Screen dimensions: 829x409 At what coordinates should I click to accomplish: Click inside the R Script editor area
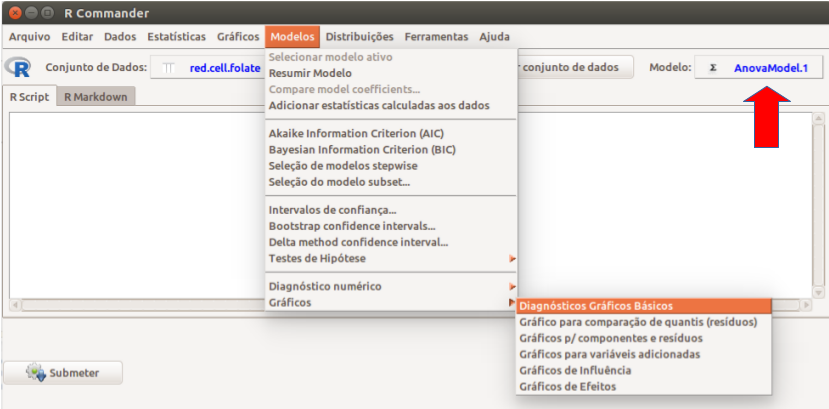coord(137,205)
